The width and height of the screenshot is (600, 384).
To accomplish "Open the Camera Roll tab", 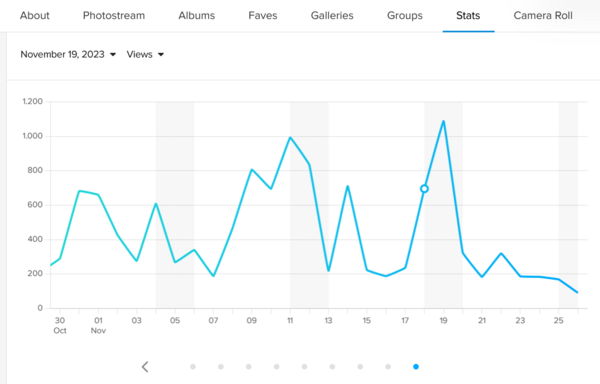I will pyautogui.click(x=543, y=16).
